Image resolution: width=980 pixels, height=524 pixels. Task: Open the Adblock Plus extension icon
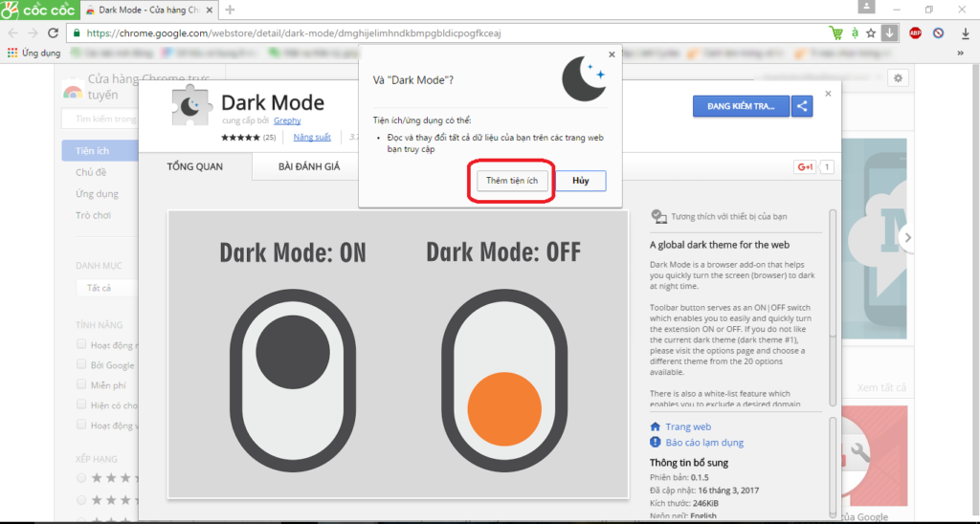tap(915, 33)
